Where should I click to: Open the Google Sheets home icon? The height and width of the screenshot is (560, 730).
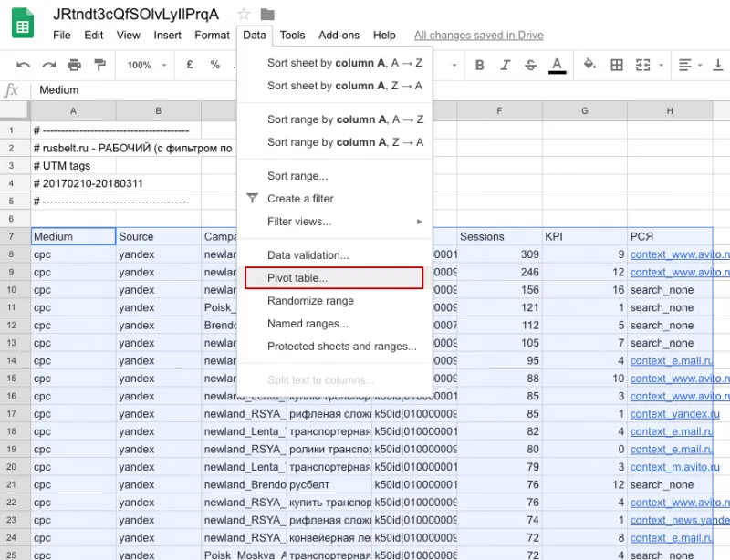tap(22, 24)
